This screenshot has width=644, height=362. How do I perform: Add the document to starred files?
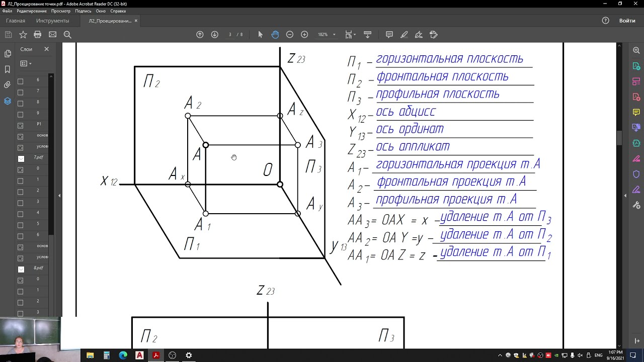23,35
